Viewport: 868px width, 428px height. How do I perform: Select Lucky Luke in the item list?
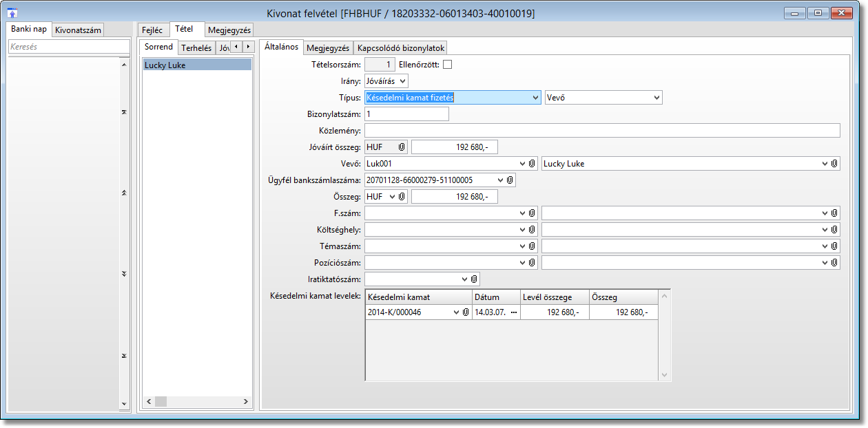196,65
